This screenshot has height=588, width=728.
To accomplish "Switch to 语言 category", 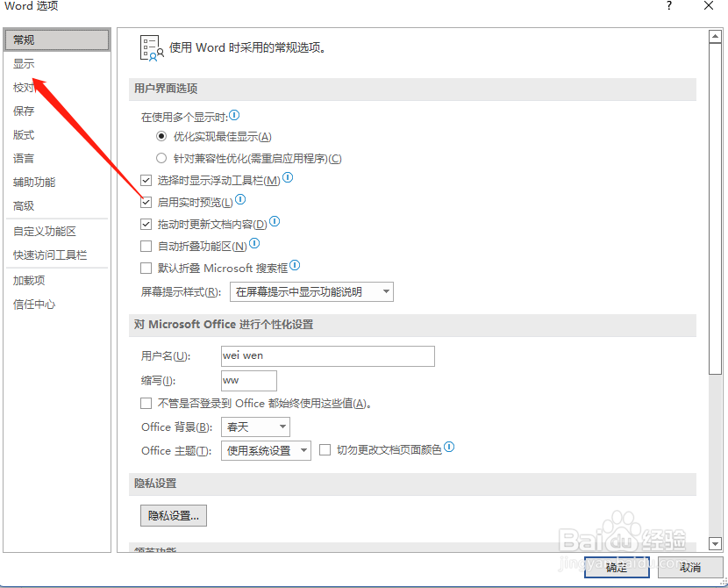I will tap(57, 158).
